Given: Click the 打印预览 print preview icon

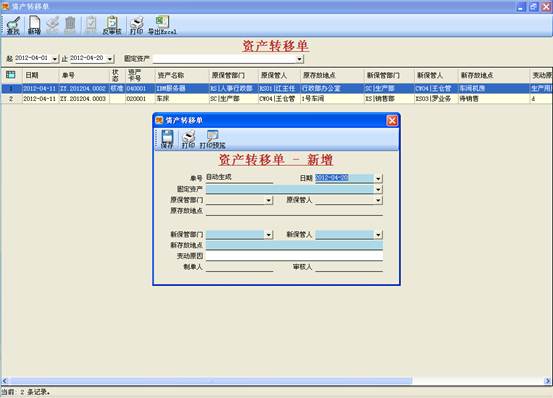Looking at the screenshot, I should point(213,139).
